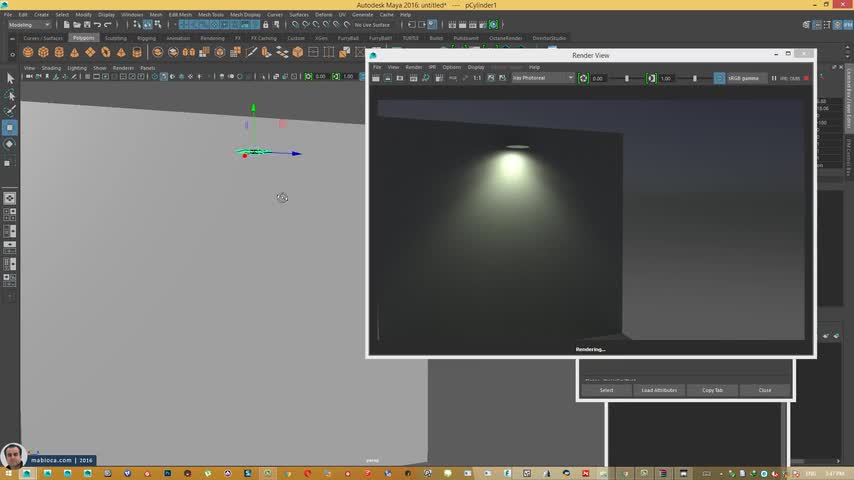Viewport: 854px width, 480px height.
Task: Create a polygon pipe from the shelf
Action: [x=137, y=52]
